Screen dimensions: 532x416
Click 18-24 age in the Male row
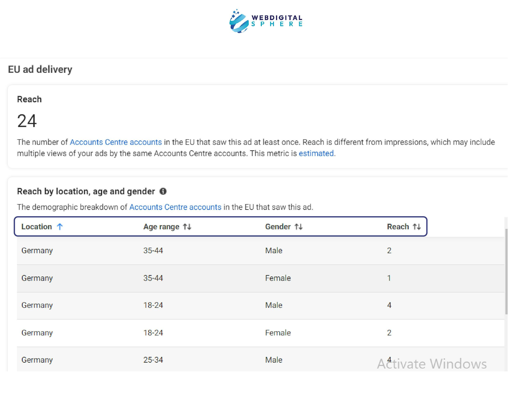point(153,305)
